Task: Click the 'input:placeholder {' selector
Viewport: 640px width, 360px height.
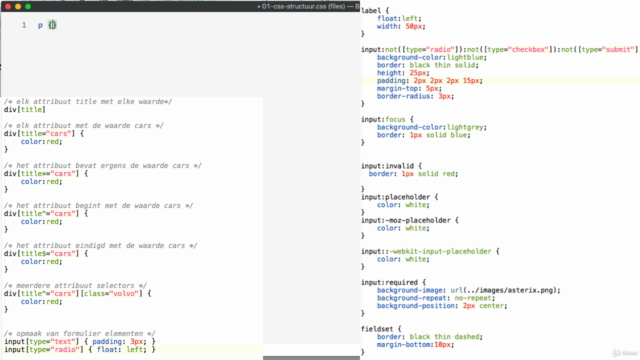Action: [400, 197]
